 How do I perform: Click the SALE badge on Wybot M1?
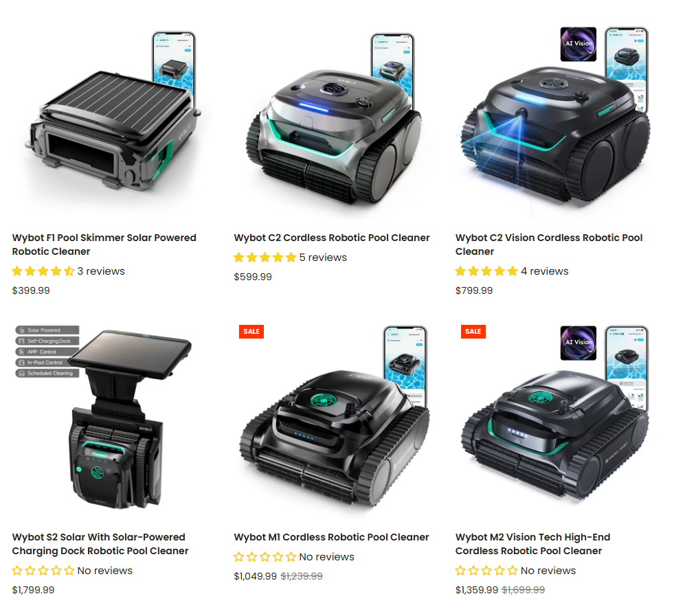pyautogui.click(x=251, y=331)
